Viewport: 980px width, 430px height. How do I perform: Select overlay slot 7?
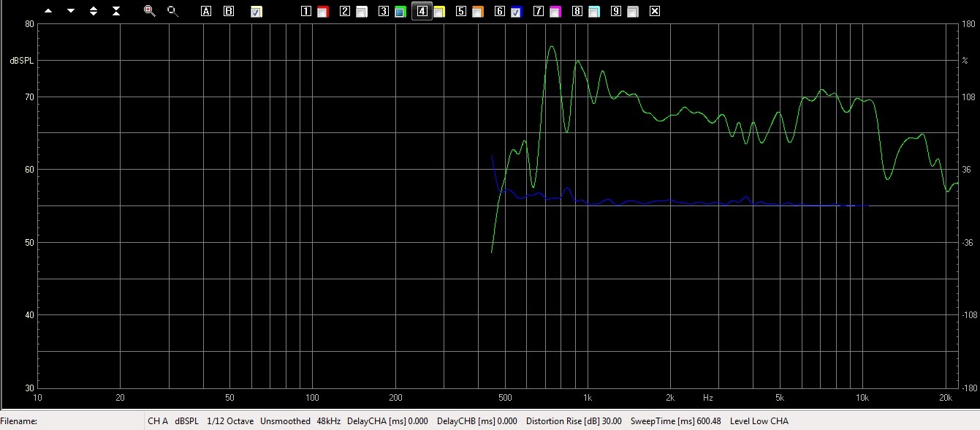538,12
